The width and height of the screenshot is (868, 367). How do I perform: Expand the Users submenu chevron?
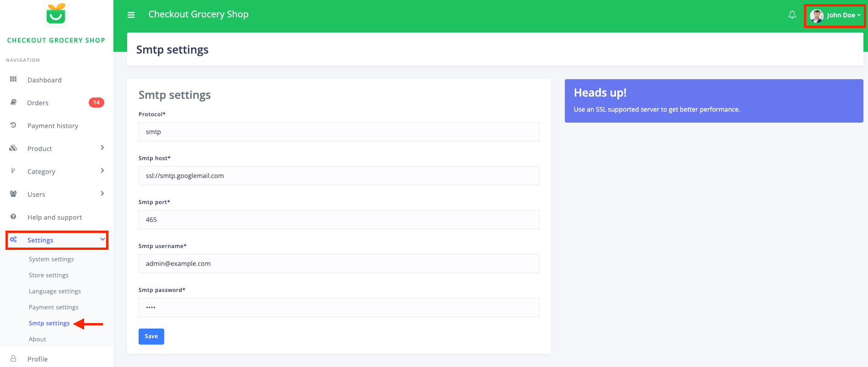(102, 194)
